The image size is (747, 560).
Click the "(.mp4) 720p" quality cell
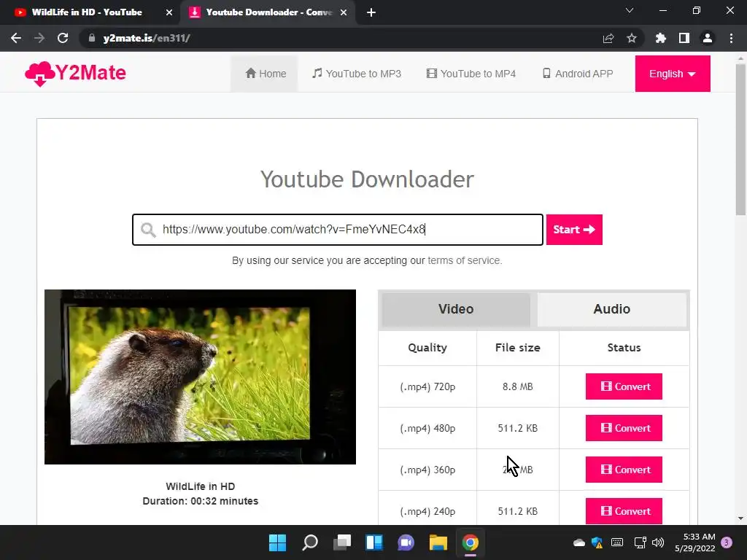pos(427,386)
